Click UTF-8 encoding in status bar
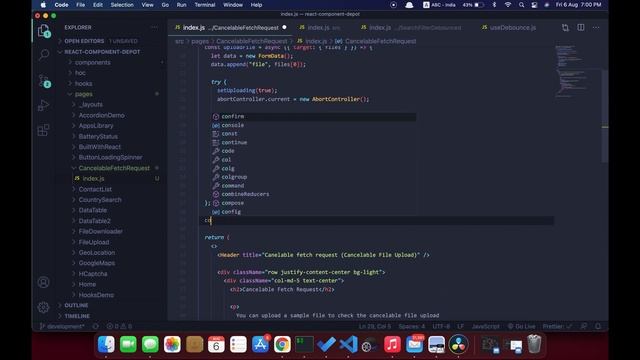The width and height of the screenshot is (640, 360). point(441,326)
